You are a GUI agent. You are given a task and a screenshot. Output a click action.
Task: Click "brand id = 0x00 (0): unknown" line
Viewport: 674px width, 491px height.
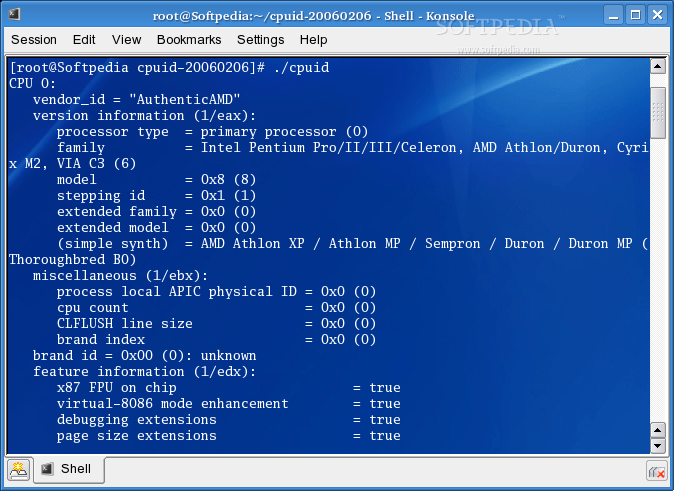144,356
